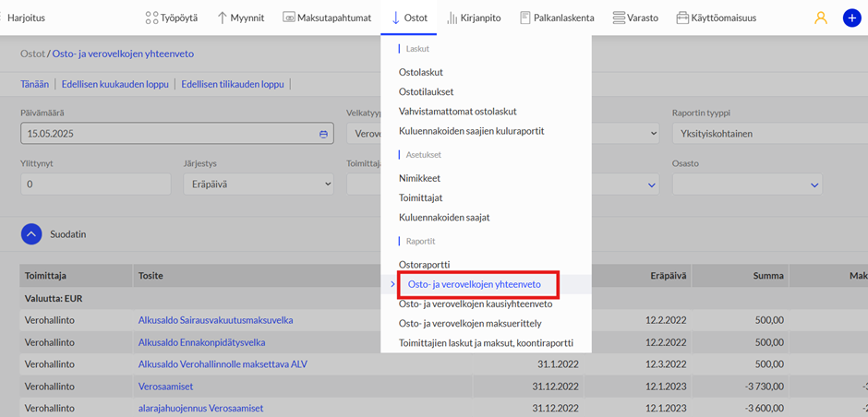Click the Ylittynyt input field

click(x=96, y=185)
